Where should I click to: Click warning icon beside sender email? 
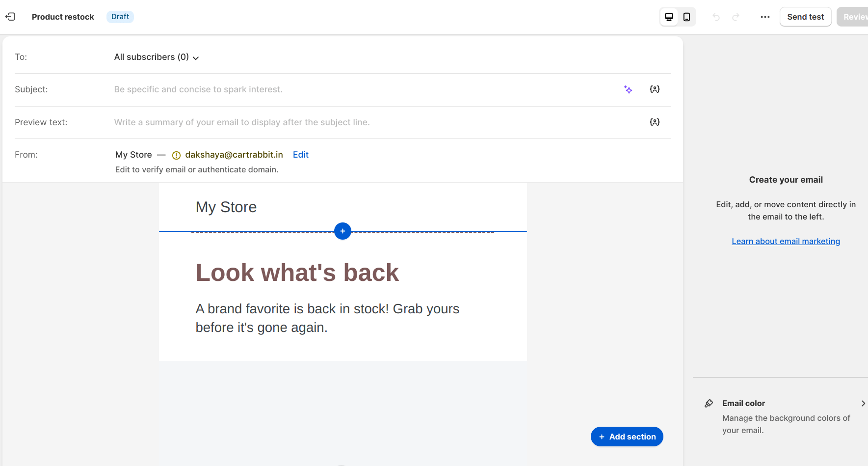pyautogui.click(x=176, y=155)
